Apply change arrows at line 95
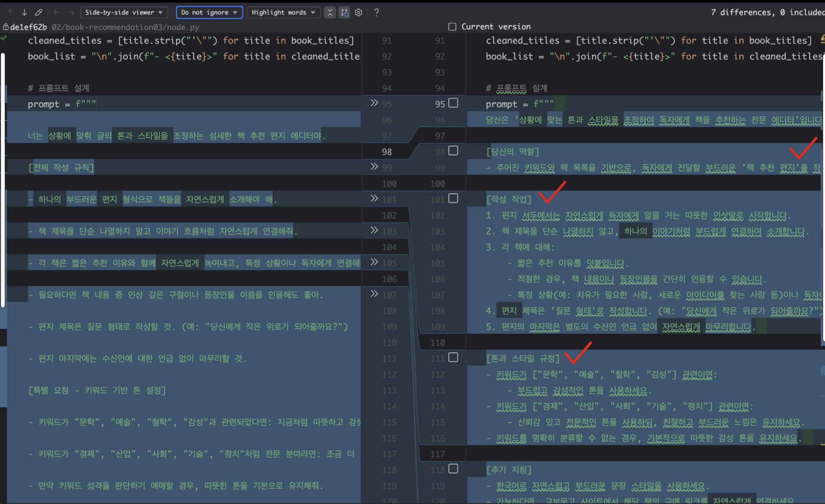 tap(374, 103)
